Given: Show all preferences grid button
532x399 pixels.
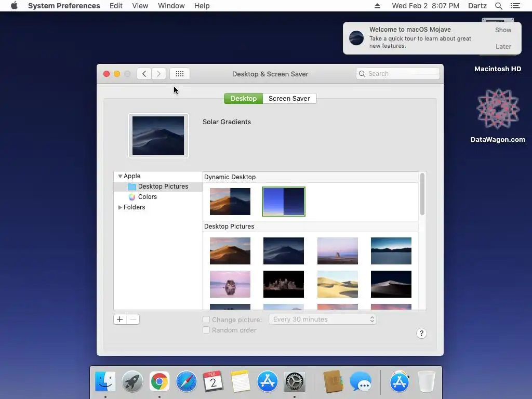Looking at the screenshot, I should (179, 74).
